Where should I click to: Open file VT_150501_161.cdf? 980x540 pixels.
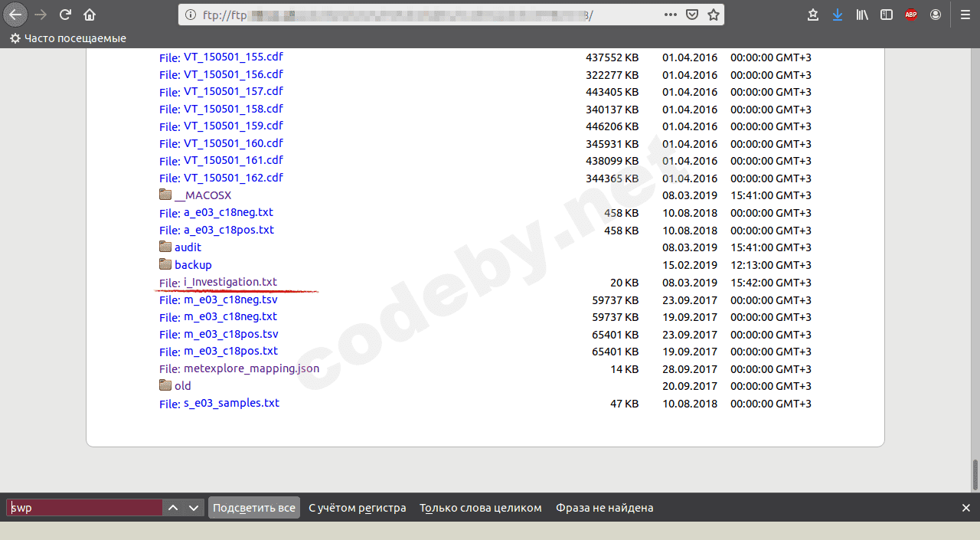point(234,160)
